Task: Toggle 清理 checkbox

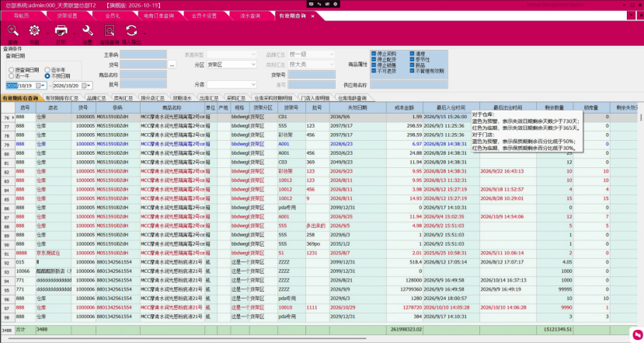Action: (412, 54)
